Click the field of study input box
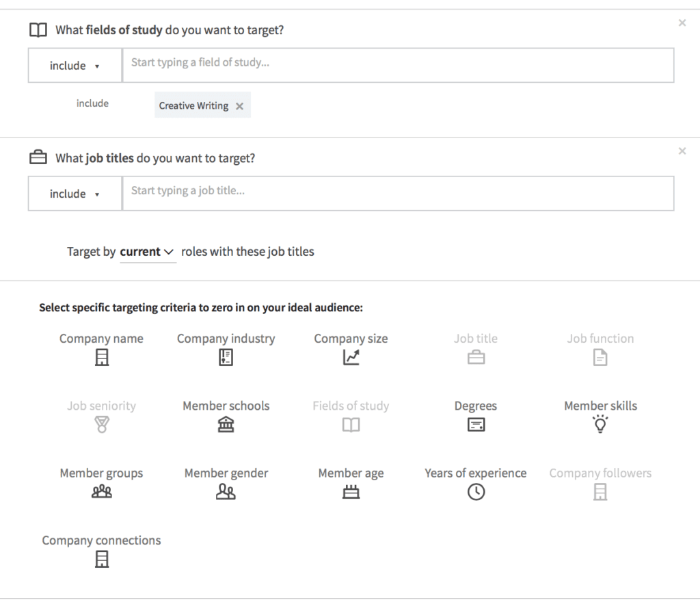The width and height of the screenshot is (700, 602). tap(398, 66)
